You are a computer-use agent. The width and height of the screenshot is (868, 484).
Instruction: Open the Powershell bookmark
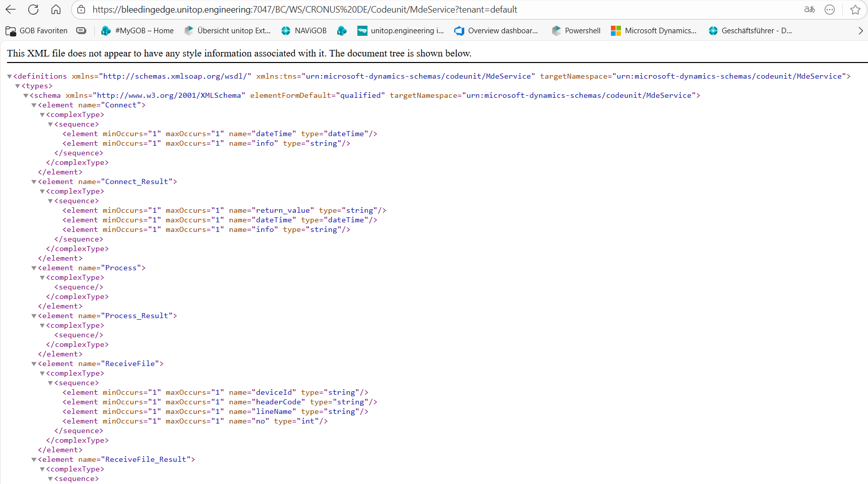coord(576,31)
